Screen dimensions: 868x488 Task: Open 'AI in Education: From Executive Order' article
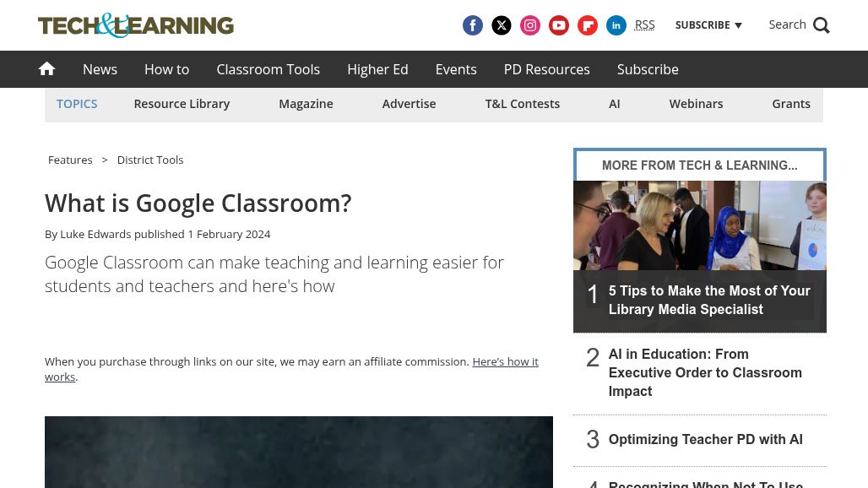[705, 372]
